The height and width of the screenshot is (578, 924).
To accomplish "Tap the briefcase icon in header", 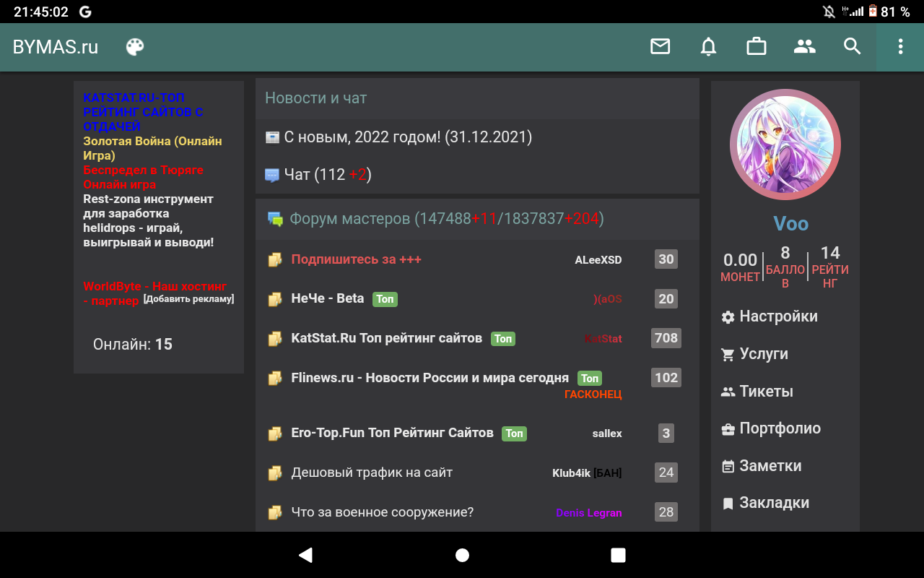I will pyautogui.click(x=756, y=47).
